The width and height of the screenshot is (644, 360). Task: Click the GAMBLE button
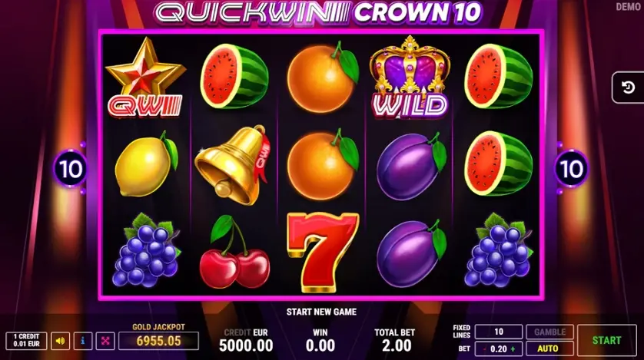pos(549,332)
